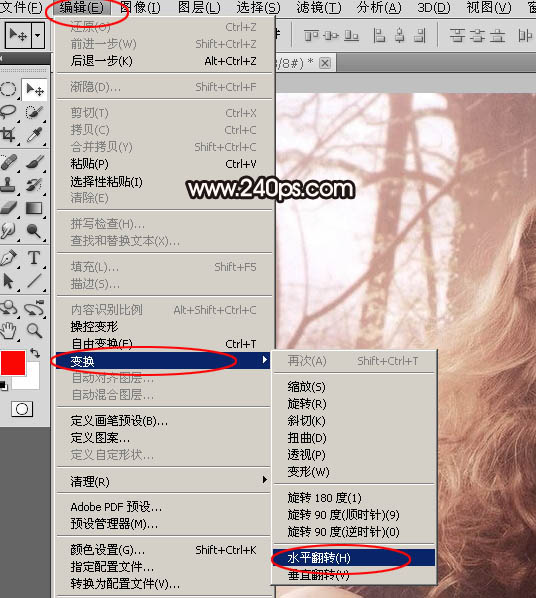Select the Elliptical Marquee tool
Screen dimensions: 536x598
tap(8, 90)
